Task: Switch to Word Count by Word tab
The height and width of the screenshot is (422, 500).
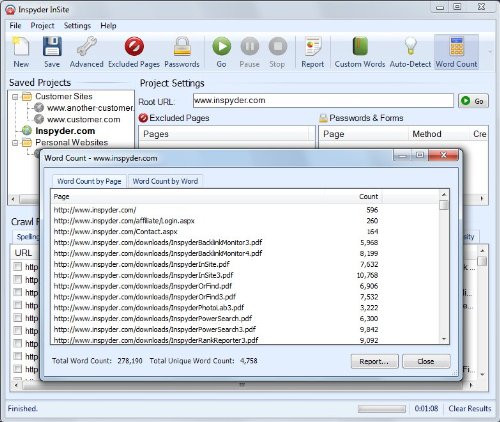Action: (x=165, y=181)
